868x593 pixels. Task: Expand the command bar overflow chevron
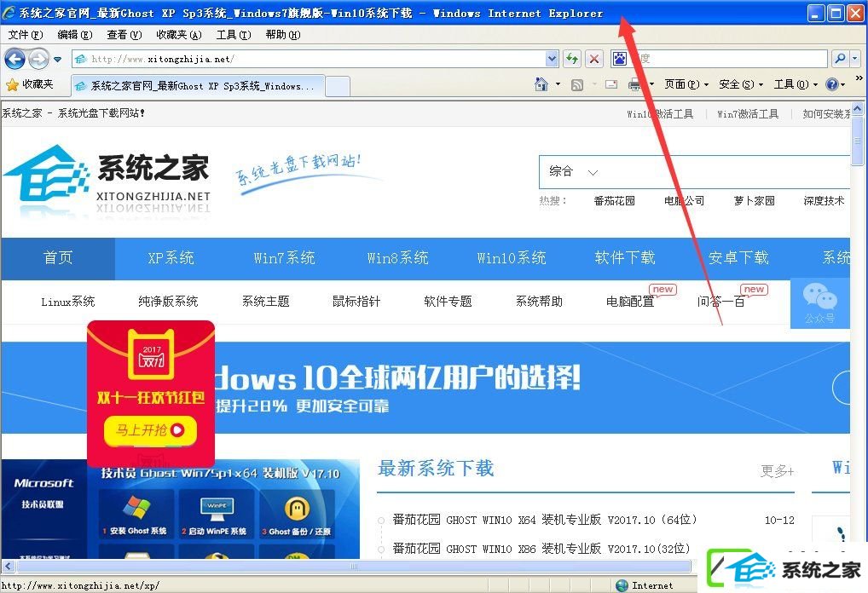click(x=859, y=78)
